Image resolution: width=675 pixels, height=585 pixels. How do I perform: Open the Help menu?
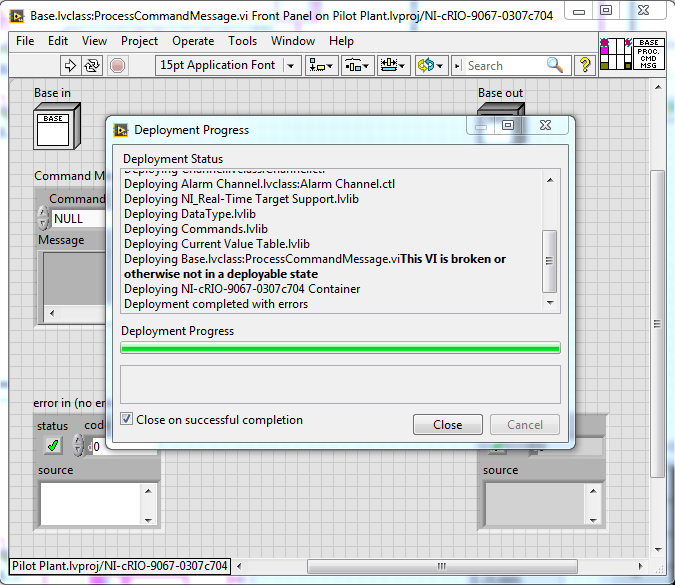(341, 41)
